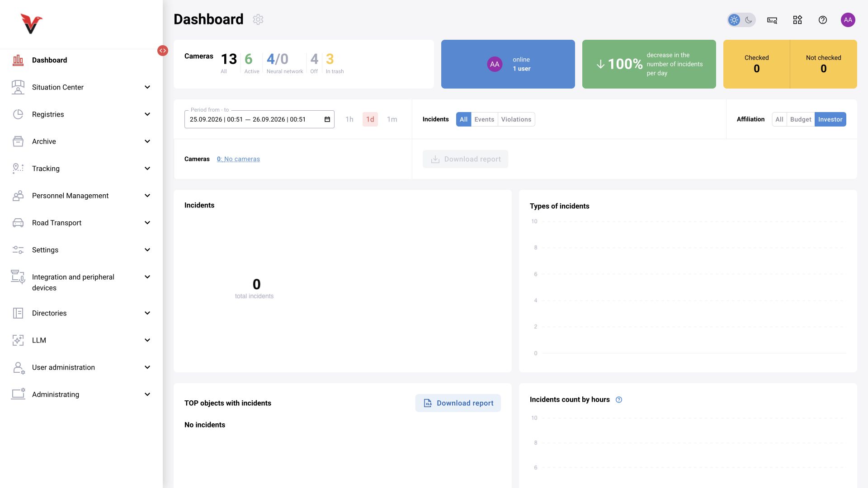
Task: Open '0: No cameras' link
Action: 238,159
